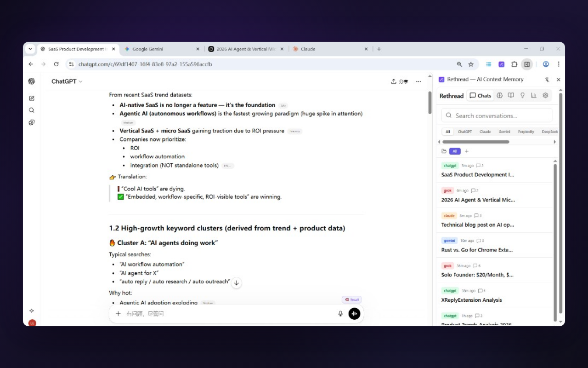The width and height of the screenshot is (588, 368).
Task: Open Technical blog post on AI conversation
Action: [x=494, y=220]
